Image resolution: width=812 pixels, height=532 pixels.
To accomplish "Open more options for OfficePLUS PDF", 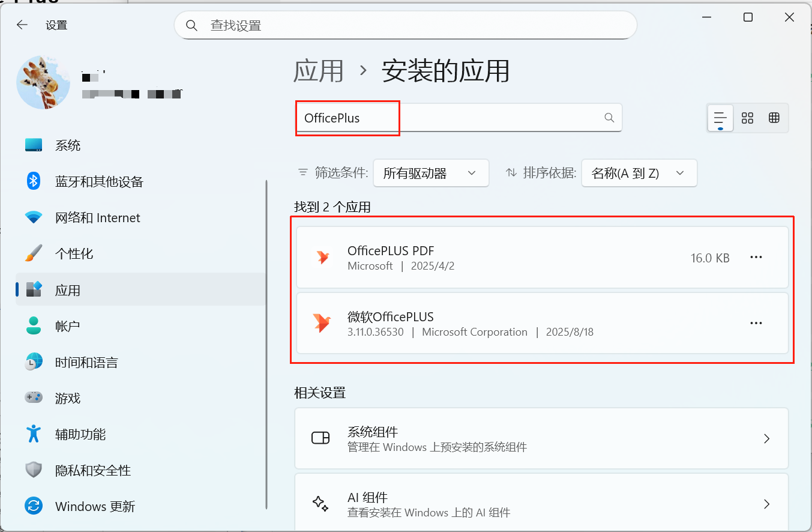I will (x=756, y=258).
